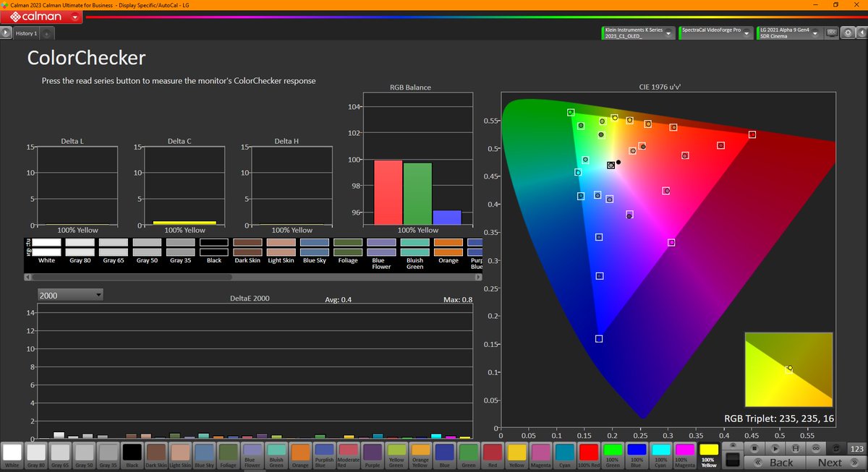Click the continuous read infinity icon
Image resolution: width=868 pixels, height=472 pixels.
pos(816,449)
